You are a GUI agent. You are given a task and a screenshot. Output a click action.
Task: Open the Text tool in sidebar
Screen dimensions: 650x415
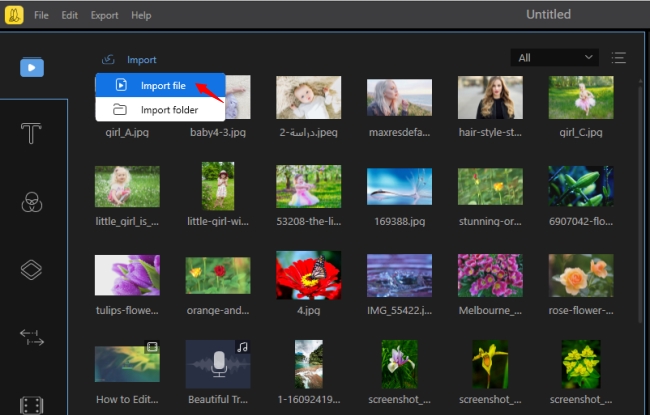pos(32,135)
